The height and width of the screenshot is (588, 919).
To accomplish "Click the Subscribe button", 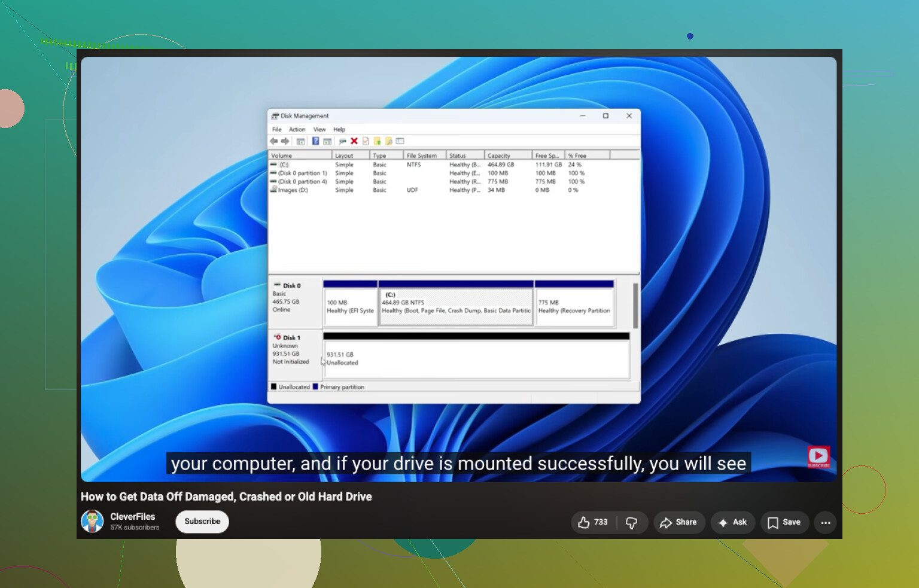I will click(x=202, y=522).
